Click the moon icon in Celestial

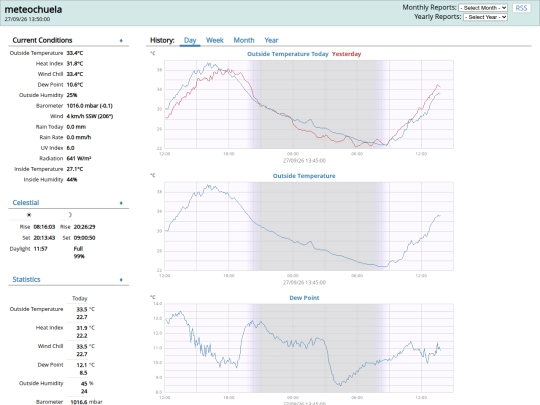(70, 215)
